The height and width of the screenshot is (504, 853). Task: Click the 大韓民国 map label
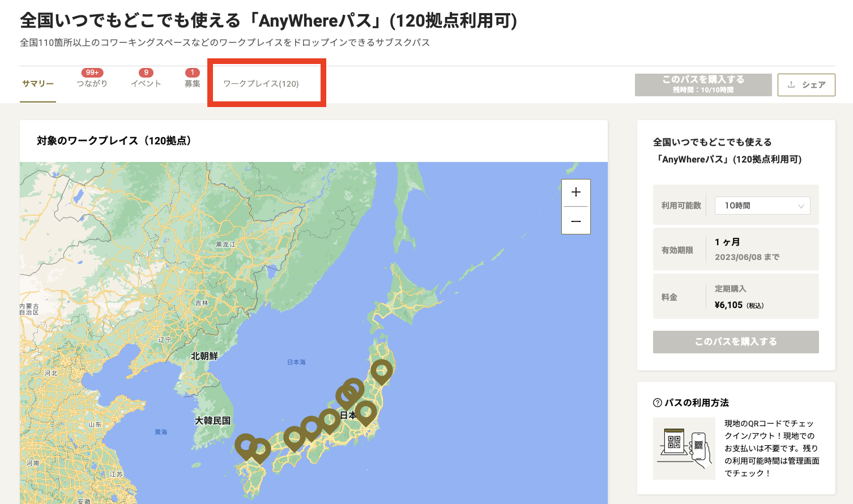click(x=213, y=421)
